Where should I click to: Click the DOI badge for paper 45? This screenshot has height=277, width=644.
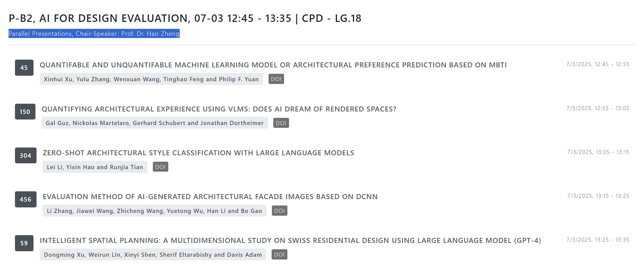click(x=276, y=79)
